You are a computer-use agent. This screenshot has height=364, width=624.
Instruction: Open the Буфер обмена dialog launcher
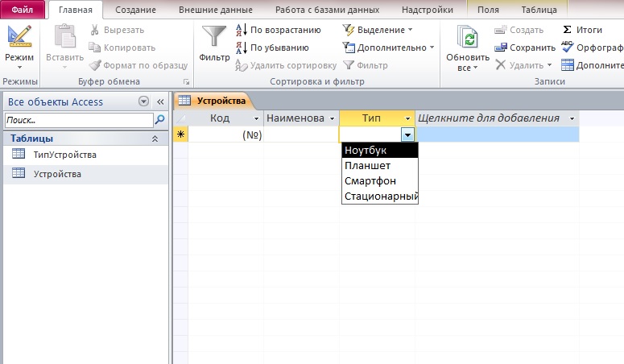pos(186,82)
